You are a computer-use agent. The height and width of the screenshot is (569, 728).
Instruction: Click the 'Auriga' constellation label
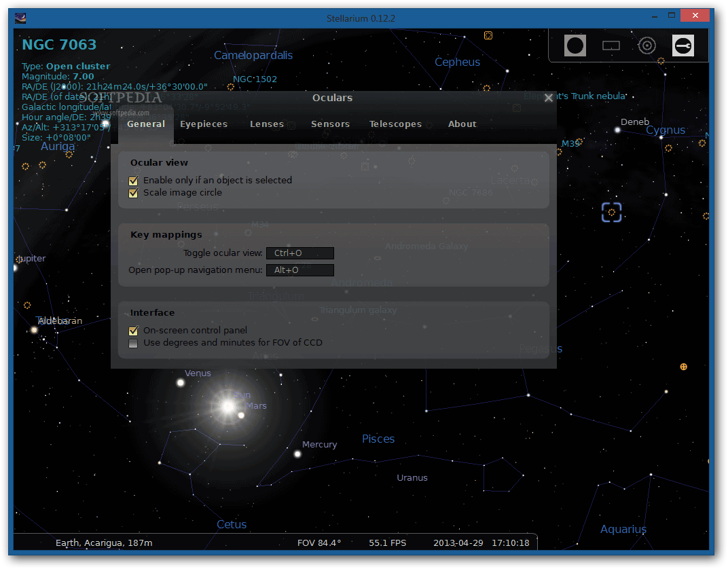coord(58,147)
